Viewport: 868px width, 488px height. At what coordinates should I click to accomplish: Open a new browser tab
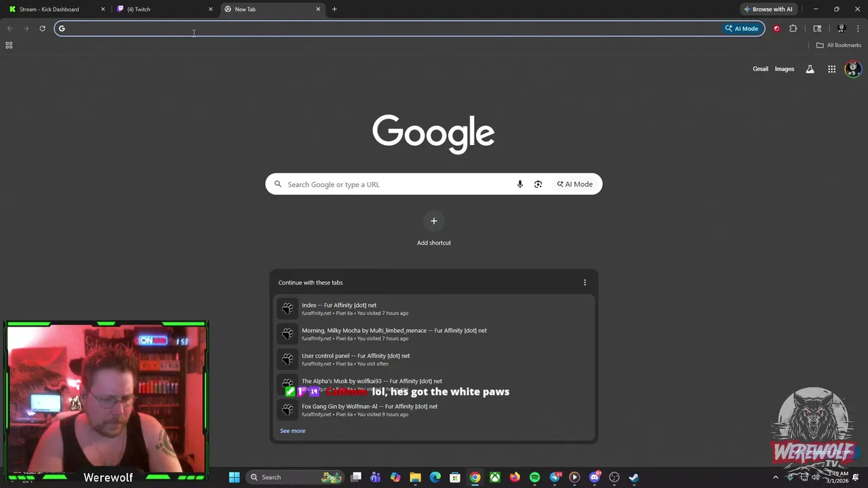click(334, 9)
